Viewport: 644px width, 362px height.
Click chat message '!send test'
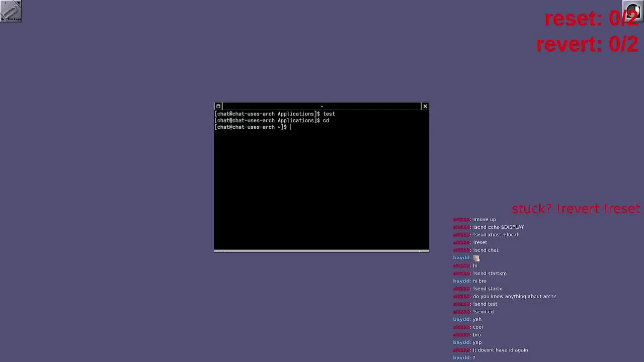pos(485,304)
